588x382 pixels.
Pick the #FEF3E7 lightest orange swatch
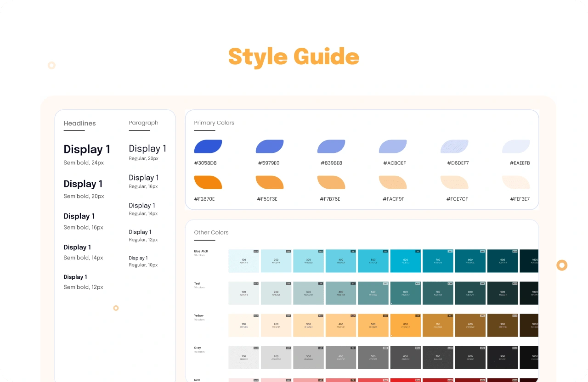pos(516,182)
